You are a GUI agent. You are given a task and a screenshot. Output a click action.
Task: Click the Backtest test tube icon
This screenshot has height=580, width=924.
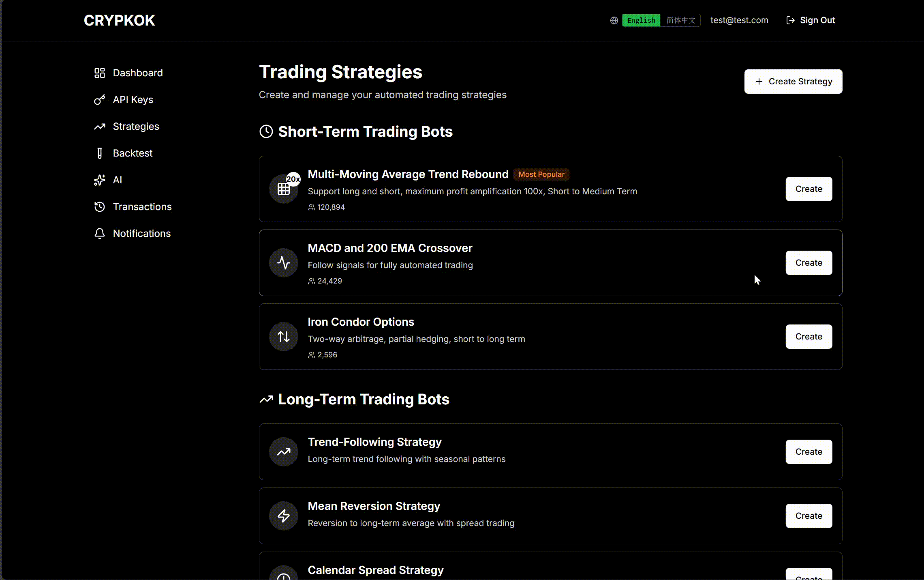(100, 153)
